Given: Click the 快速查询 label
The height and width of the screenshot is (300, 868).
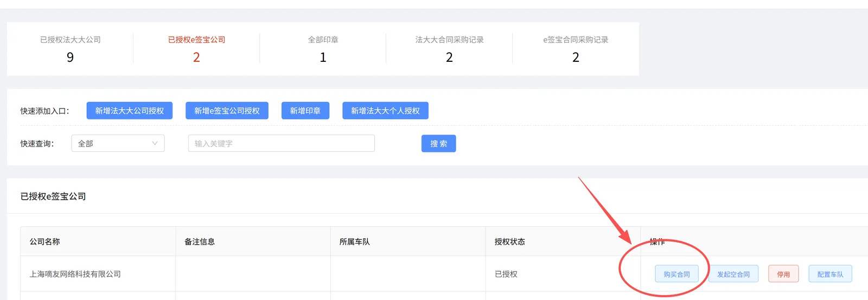Looking at the screenshot, I should pos(37,143).
